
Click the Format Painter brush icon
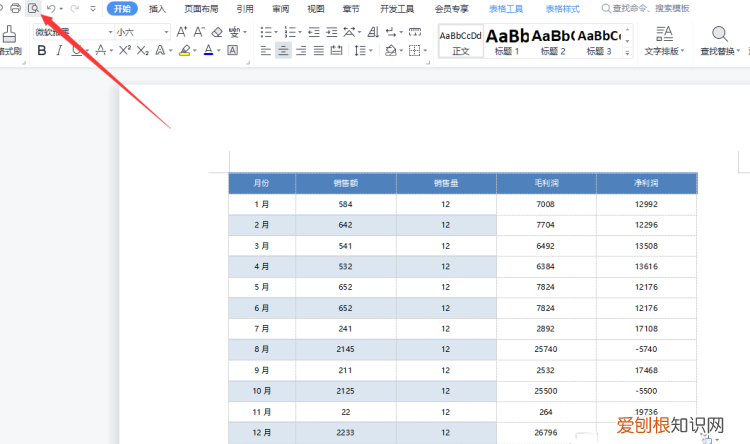pos(9,33)
